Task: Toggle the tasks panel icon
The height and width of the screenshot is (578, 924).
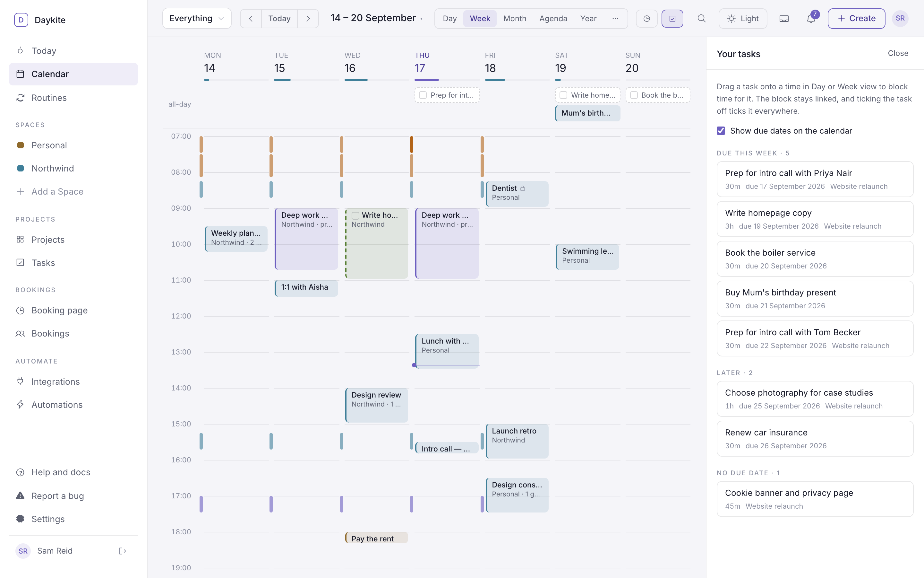Action: tap(672, 18)
